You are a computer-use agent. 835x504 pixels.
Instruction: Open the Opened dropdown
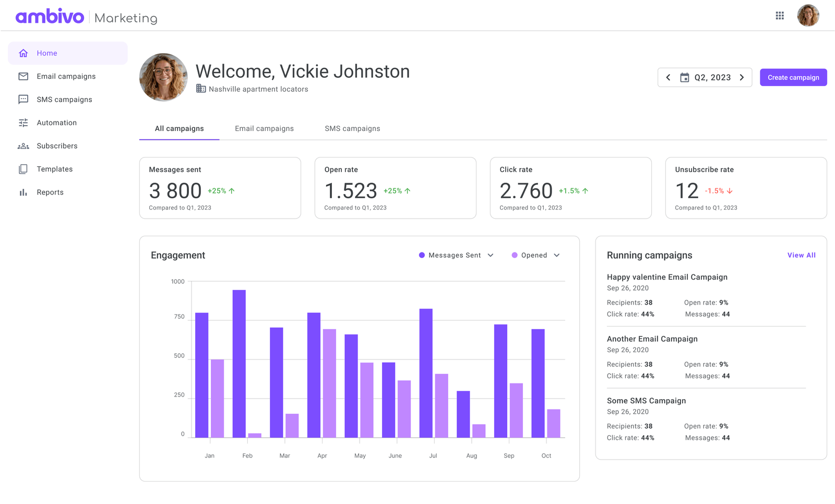click(x=557, y=255)
